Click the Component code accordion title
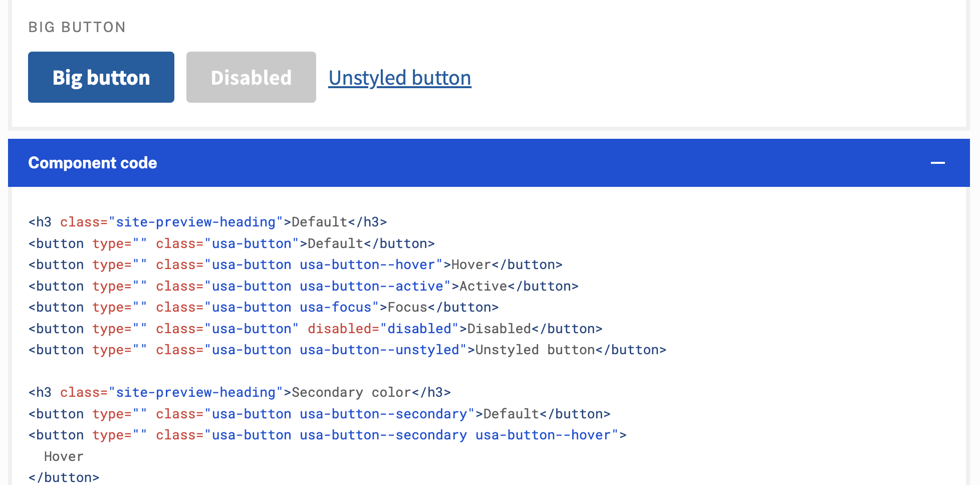The height and width of the screenshot is (485, 980). [93, 163]
